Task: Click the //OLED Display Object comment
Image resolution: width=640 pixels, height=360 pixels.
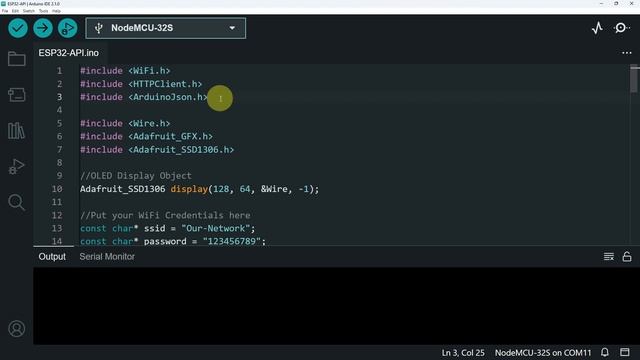Action: pyautogui.click(x=136, y=176)
